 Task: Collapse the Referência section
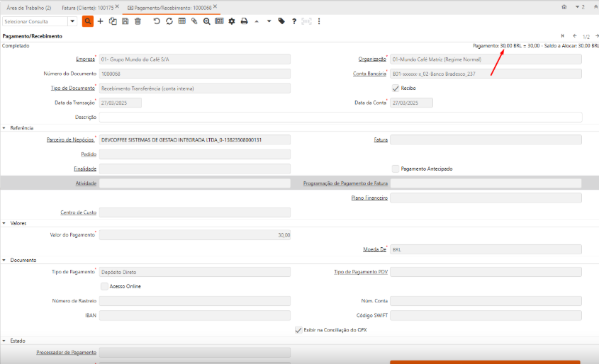[4, 128]
